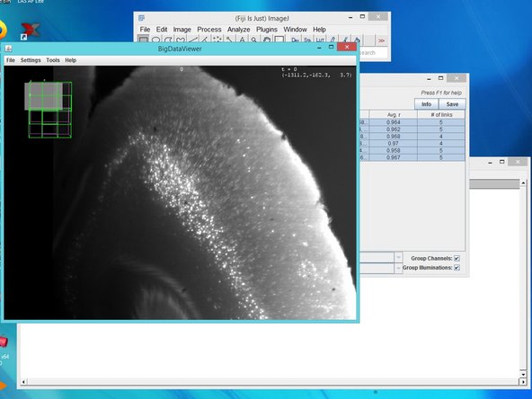Viewport: 532px width, 399px height.
Task: Click the Save button
Action: [x=452, y=104]
